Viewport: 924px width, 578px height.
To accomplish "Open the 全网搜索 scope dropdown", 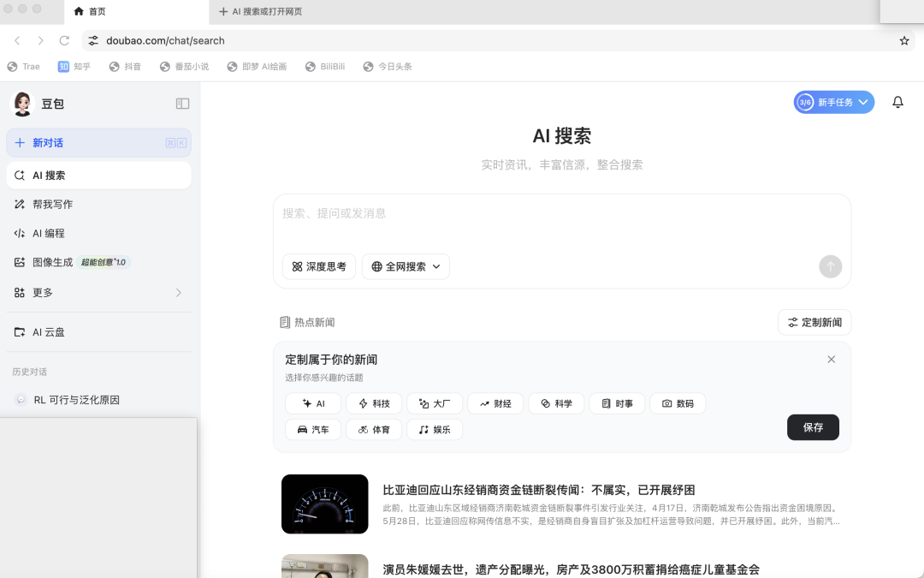I will click(406, 266).
